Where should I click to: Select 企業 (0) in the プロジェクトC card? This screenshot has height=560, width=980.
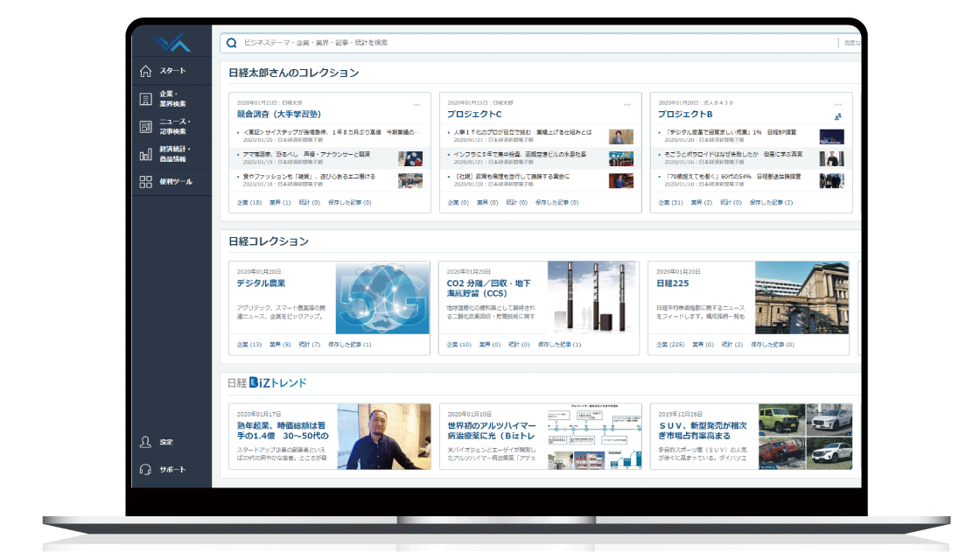tap(458, 202)
